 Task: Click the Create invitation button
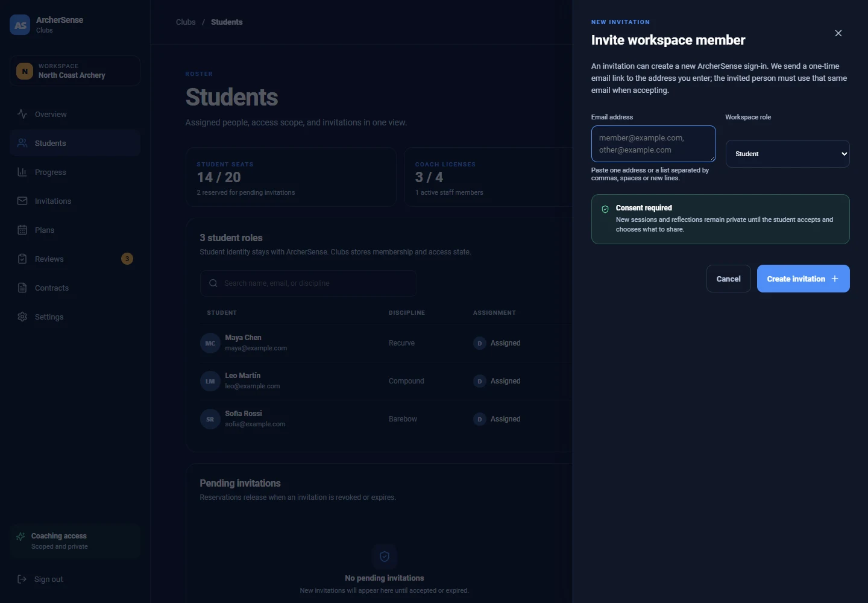point(803,279)
